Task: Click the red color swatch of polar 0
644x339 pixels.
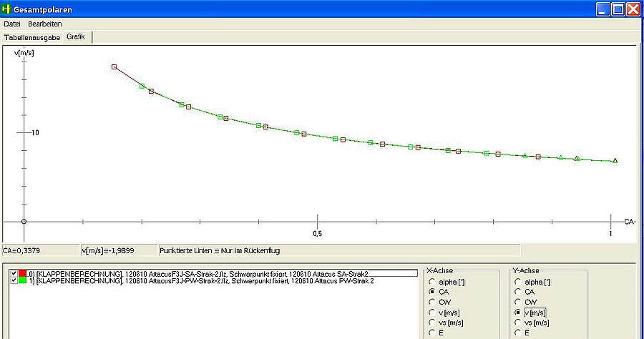Action: (23, 273)
